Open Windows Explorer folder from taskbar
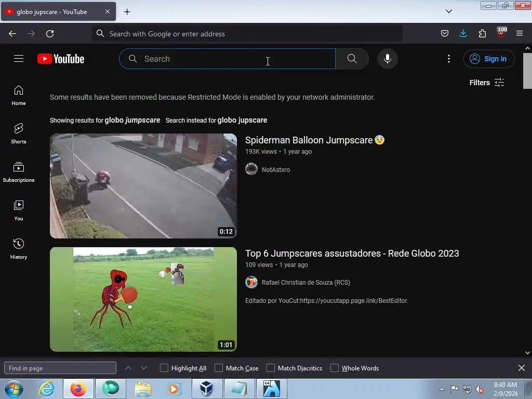532x399 pixels. coord(143,389)
